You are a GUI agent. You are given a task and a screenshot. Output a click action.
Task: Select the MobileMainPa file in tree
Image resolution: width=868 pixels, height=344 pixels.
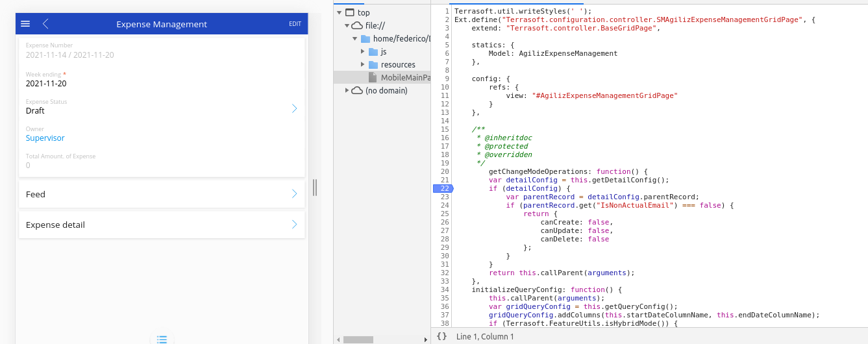pyautogui.click(x=382, y=77)
